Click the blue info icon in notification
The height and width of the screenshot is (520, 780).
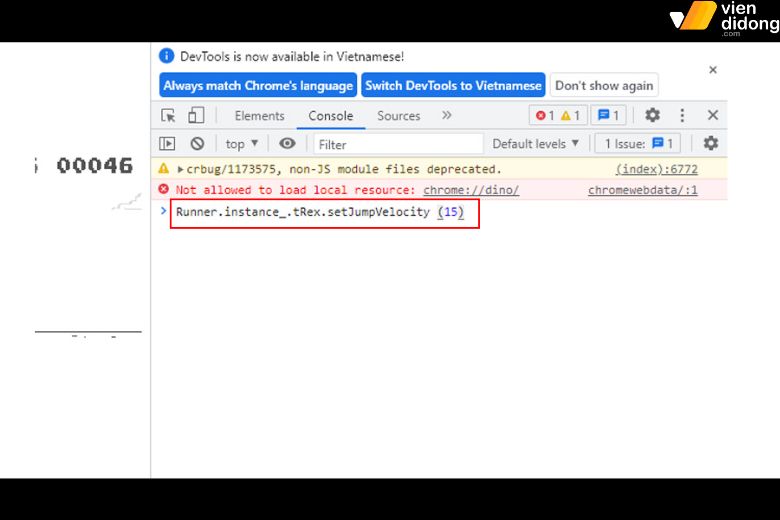tap(166, 56)
